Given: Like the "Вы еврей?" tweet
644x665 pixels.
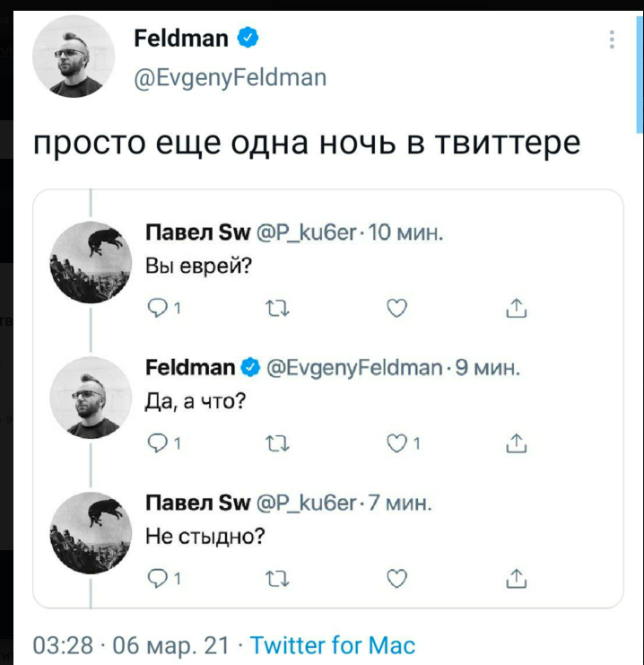Looking at the screenshot, I should tap(395, 310).
